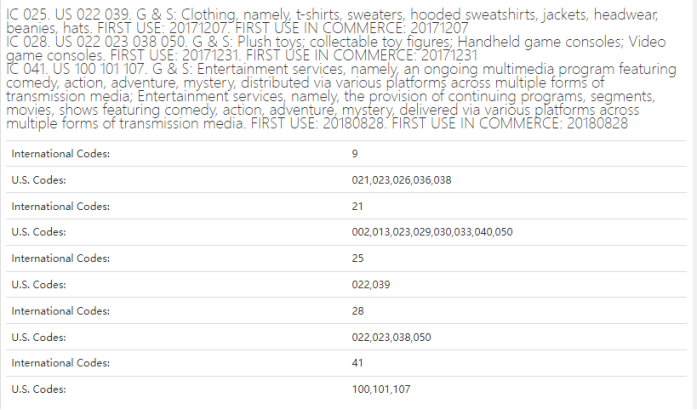Click U.S. Codes value 021,023,026,036,038
The width and height of the screenshot is (697, 410).
click(401, 180)
